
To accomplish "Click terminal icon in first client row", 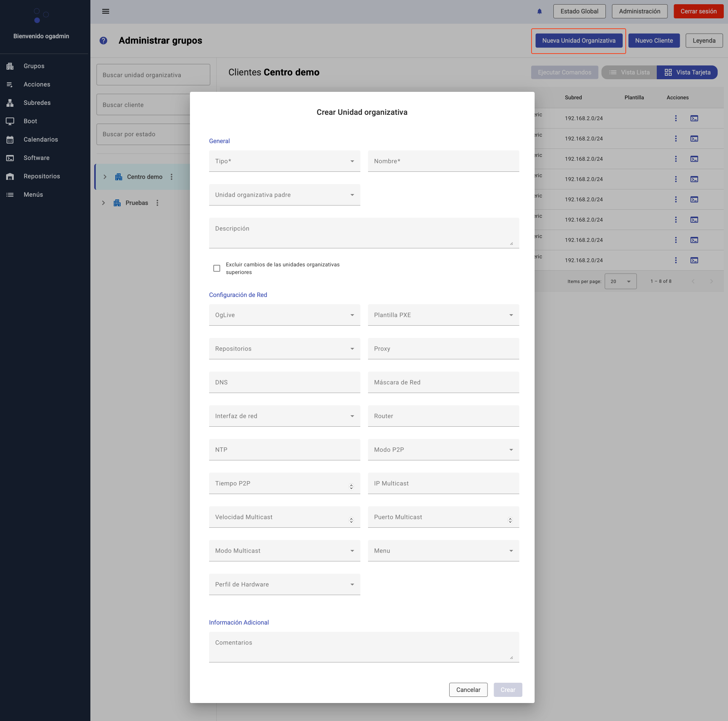I will pyautogui.click(x=694, y=118).
